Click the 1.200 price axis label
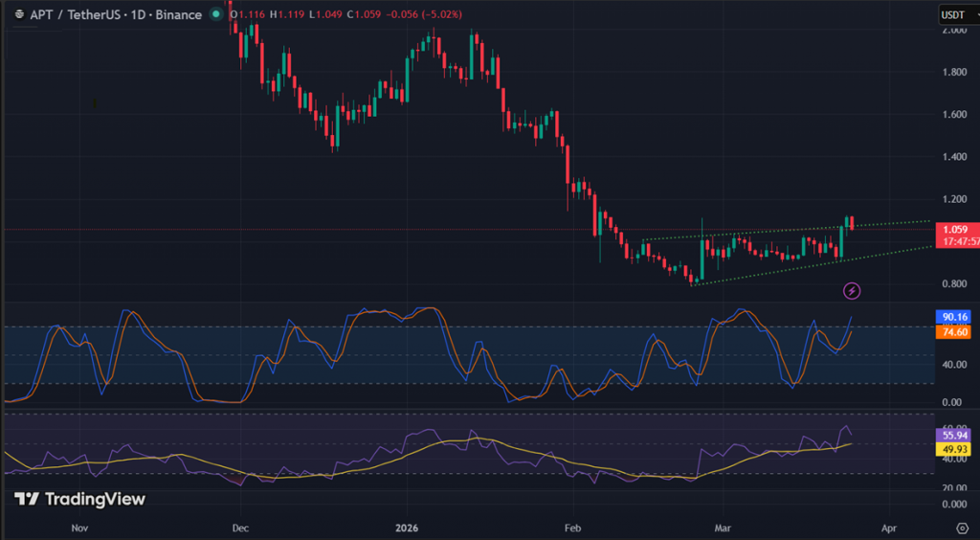980x540 pixels. click(954, 199)
